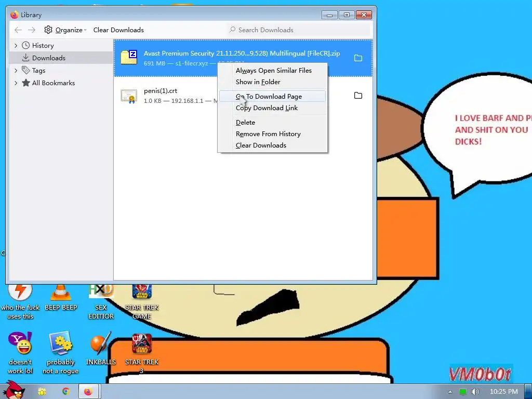532x399 pixels.
Task: Open 'probably not a rogue' desktop icon
Action: click(60, 353)
